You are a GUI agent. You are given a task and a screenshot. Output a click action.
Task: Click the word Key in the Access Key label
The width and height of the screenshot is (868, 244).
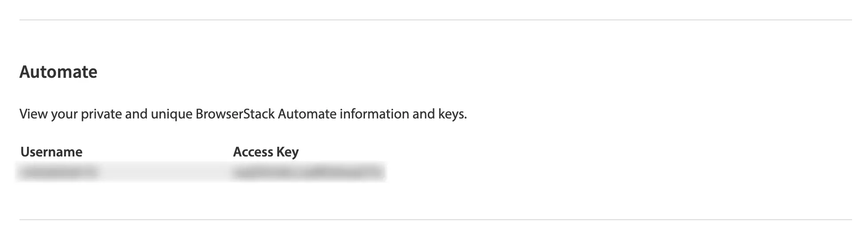click(x=287, y=152)
